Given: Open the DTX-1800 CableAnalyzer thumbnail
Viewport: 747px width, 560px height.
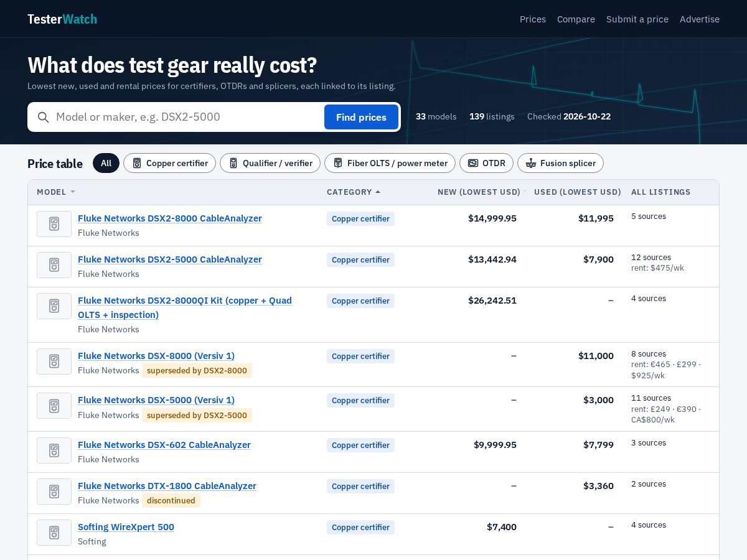Looking at the screenshot, I should (x=54, y=492).
